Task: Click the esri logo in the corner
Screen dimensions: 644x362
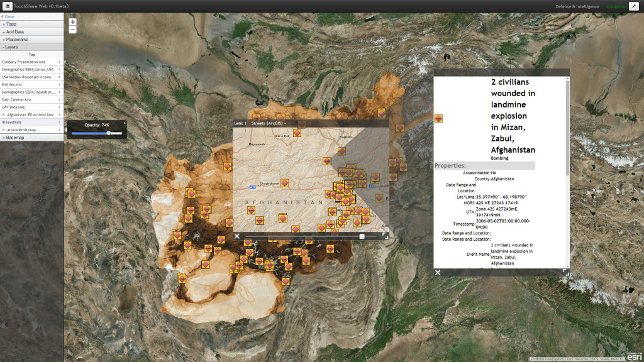Action: tap(634, 357)
